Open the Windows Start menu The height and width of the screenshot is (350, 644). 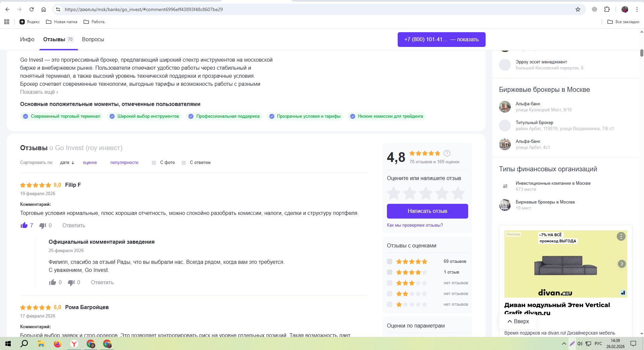tap(8, 344)
